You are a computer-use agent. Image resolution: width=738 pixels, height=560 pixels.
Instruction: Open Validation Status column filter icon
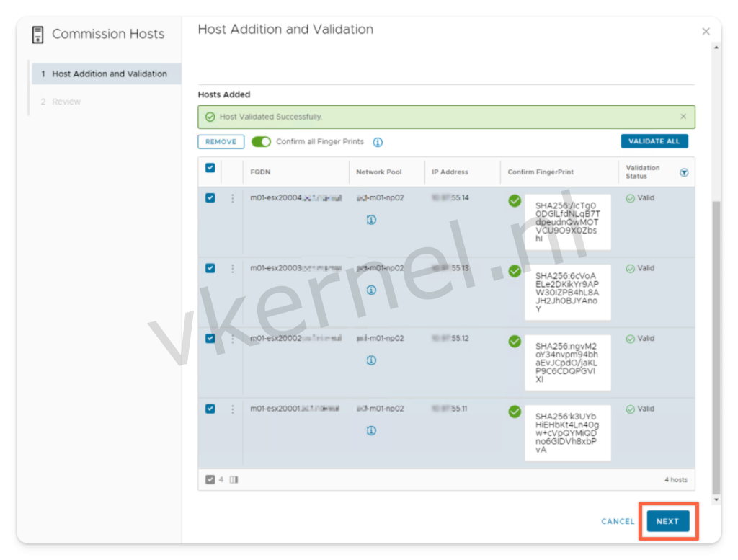tap(684, 172)
